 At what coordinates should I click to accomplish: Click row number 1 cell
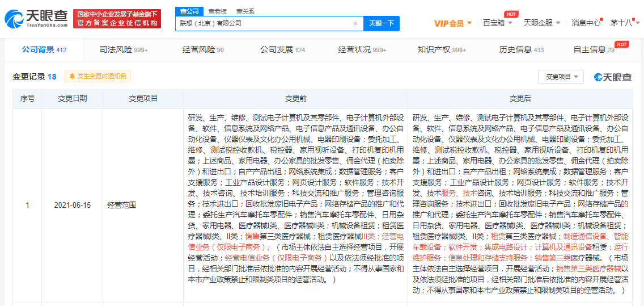tap(27, 204)
